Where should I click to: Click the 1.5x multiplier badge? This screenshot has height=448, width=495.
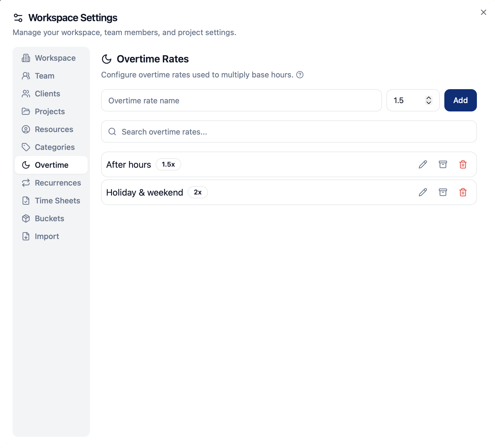click(x=168, y=164)
